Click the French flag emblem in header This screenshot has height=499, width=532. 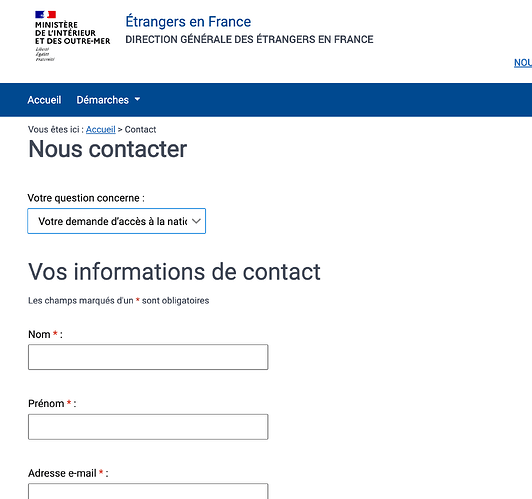click(x=45, y=14)
